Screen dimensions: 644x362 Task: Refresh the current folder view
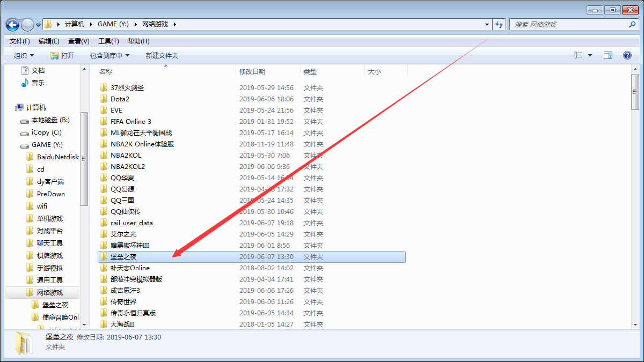point(500,24)
